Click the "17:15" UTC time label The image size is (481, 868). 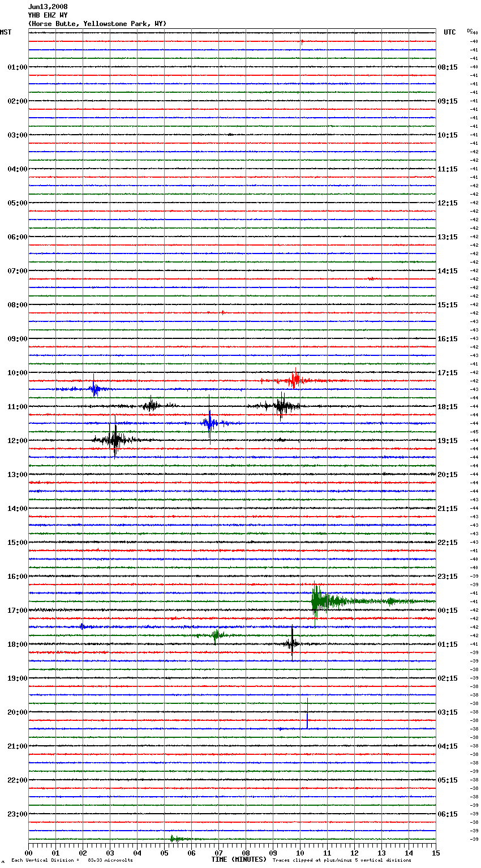[448, 373]
